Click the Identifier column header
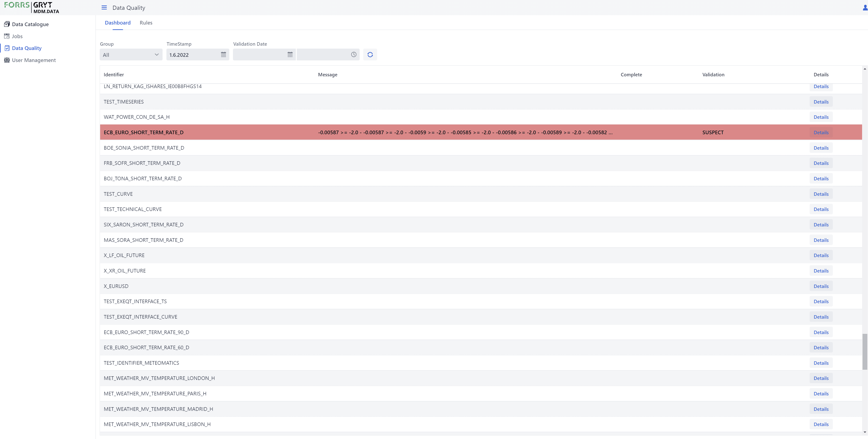This screenshot has height=439, width=868. pos(114,74)
